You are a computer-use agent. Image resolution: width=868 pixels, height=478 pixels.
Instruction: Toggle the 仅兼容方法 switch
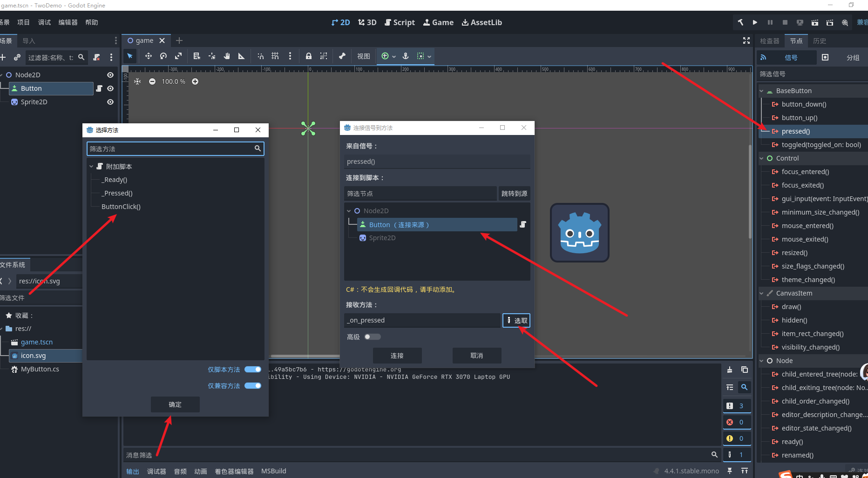[x=253, y=386]
